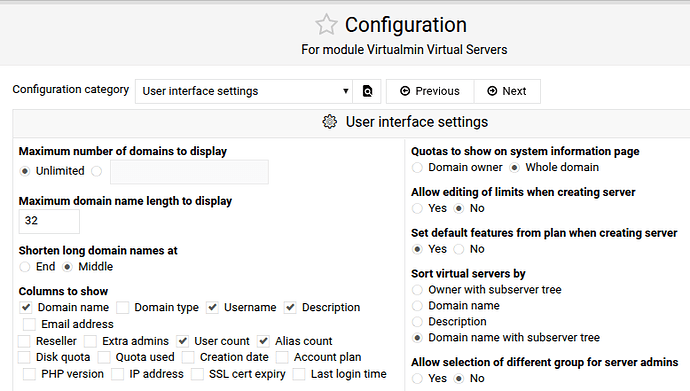Viewport: 690px width, 391px height.
Task: Go to the Previous configuration category
Action: pos(430,91)
